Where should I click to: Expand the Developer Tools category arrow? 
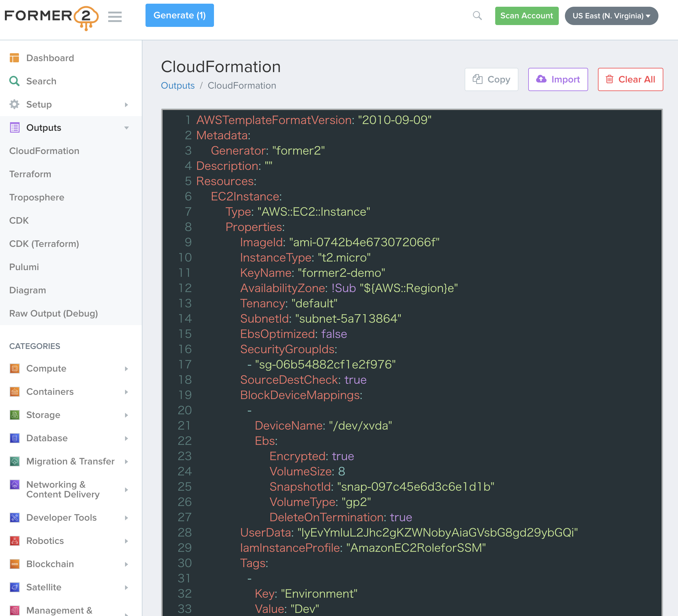pos(126,518)
